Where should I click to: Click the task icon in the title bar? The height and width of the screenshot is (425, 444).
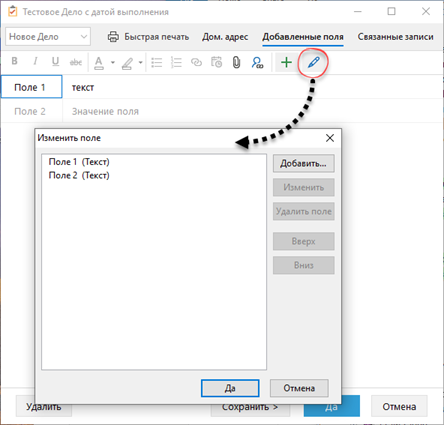pos(12,11)
